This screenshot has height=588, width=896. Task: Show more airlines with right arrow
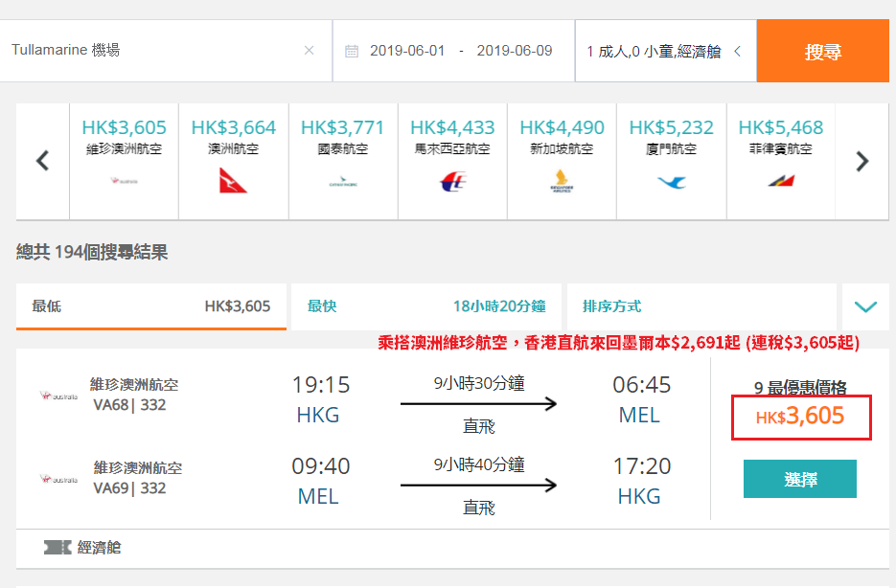862,162
